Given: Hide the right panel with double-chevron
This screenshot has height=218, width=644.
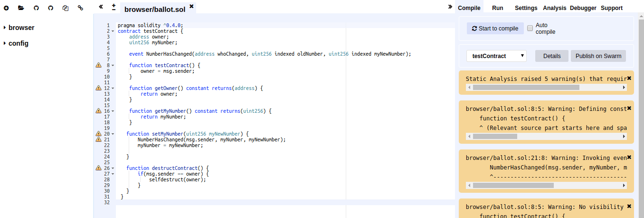Looking at the screenshot, I should 450,7.
